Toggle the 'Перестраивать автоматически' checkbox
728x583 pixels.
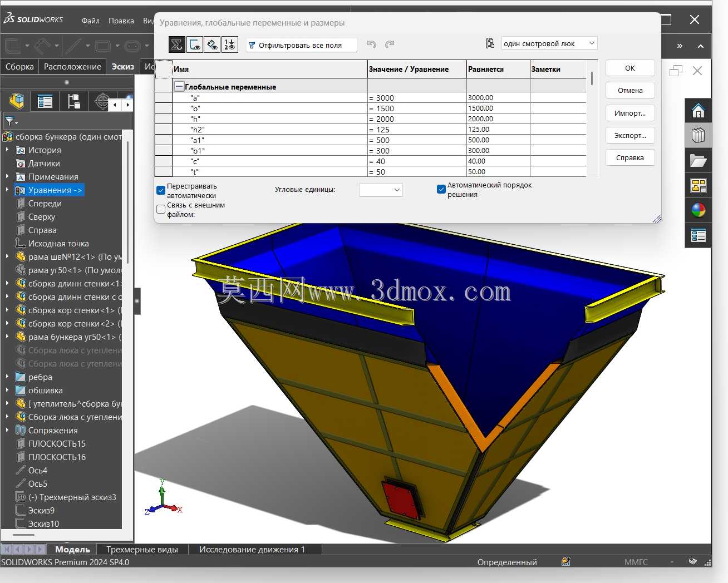pyautogui.click(x=161, y=190)
